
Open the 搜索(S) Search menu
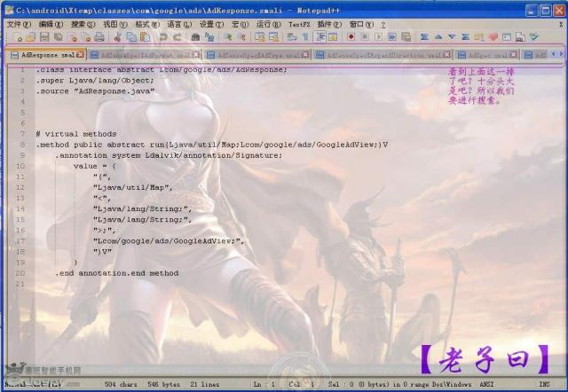tap(83, 25)
